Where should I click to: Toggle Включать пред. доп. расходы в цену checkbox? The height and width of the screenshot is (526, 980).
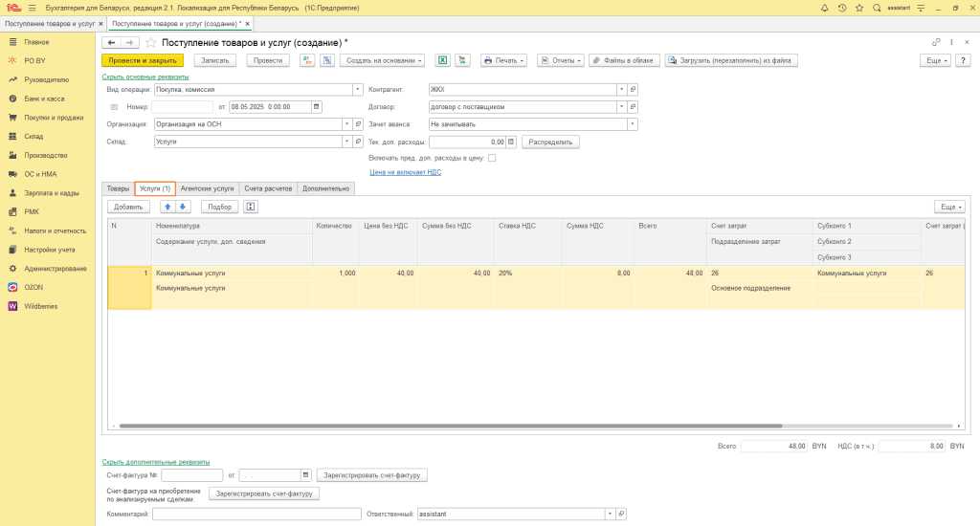tap(492, 158)
